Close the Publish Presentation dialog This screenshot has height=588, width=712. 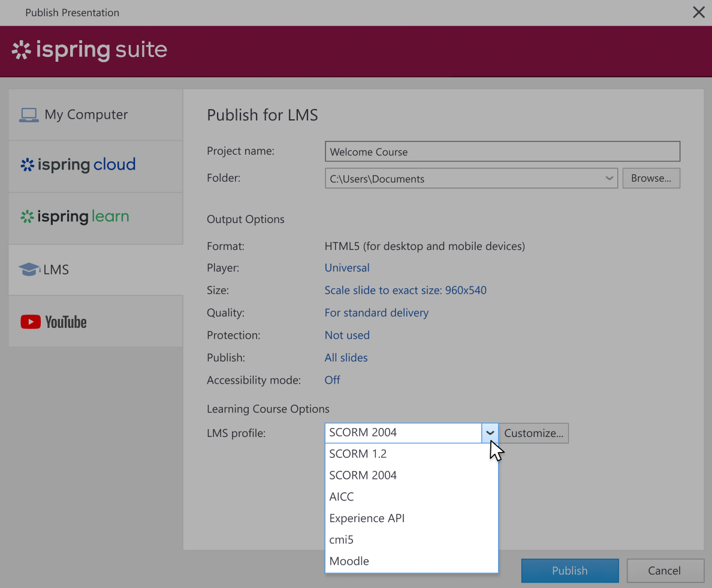coord(698,12)
